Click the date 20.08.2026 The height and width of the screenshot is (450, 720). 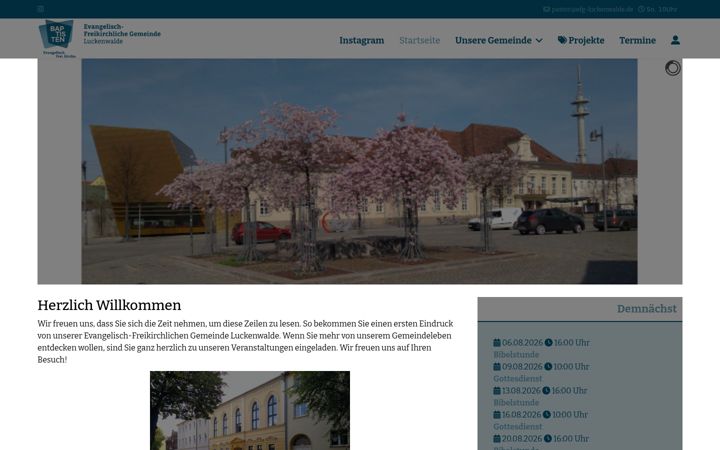point(522,439)
